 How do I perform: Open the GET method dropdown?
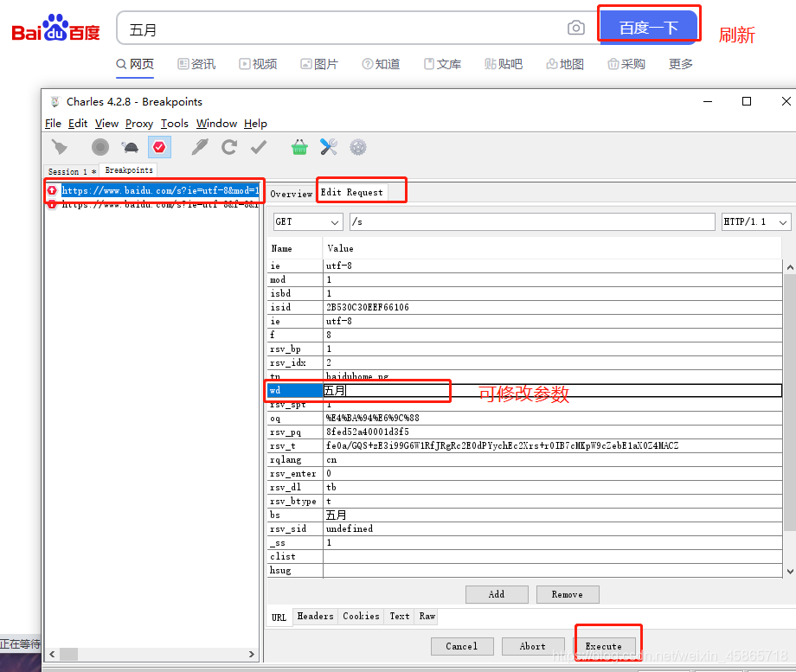click(308, 221)
